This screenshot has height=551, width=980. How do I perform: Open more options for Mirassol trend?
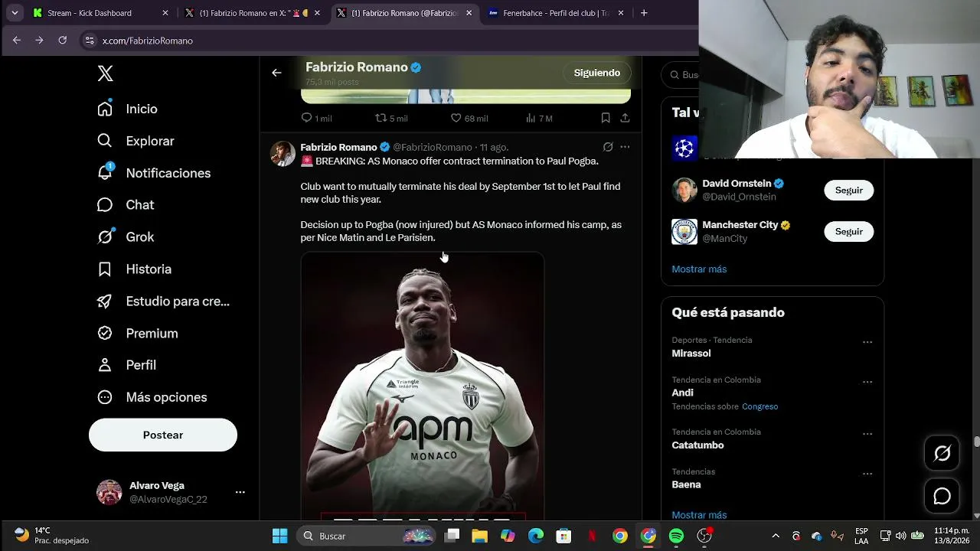(867, 342)
